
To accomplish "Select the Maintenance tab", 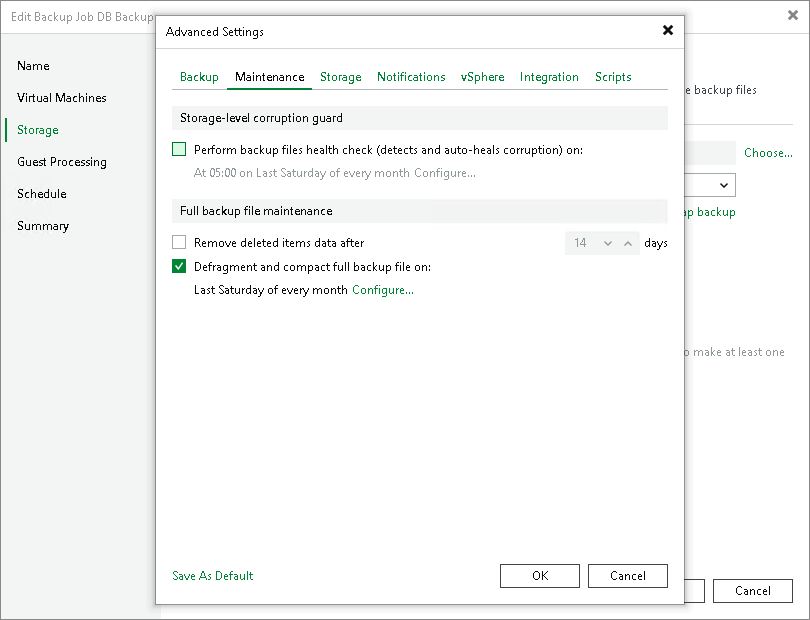I will click(x=270, y=77).
